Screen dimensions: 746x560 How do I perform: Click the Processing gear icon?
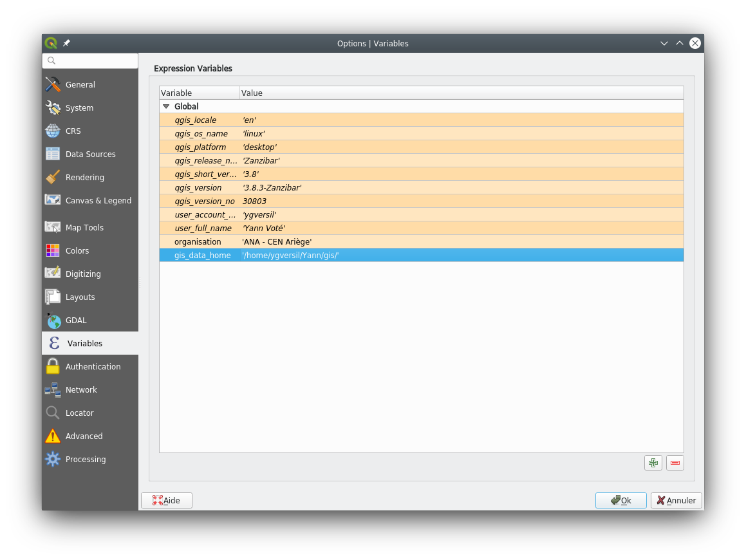[53, 459]
